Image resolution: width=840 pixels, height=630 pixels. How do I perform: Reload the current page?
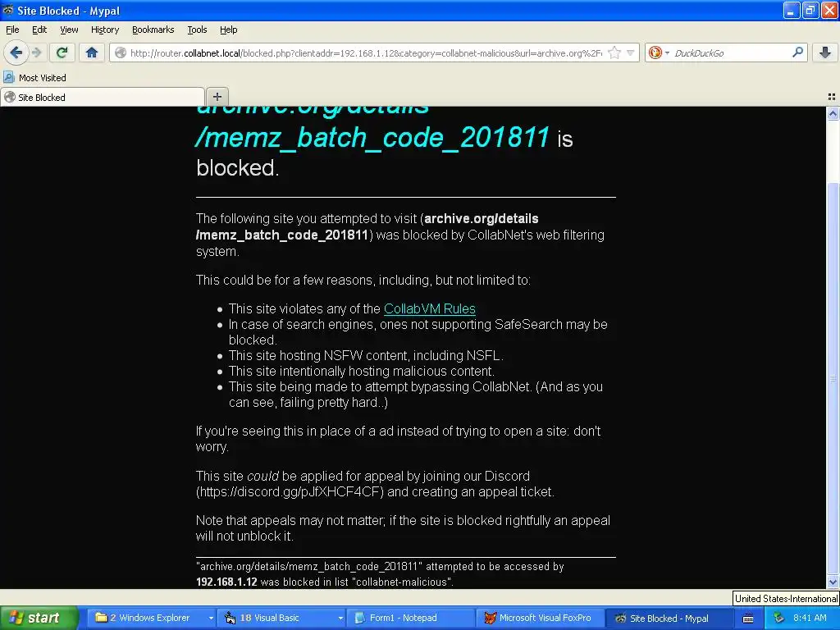pyautogui.click(x=62, y=52)
